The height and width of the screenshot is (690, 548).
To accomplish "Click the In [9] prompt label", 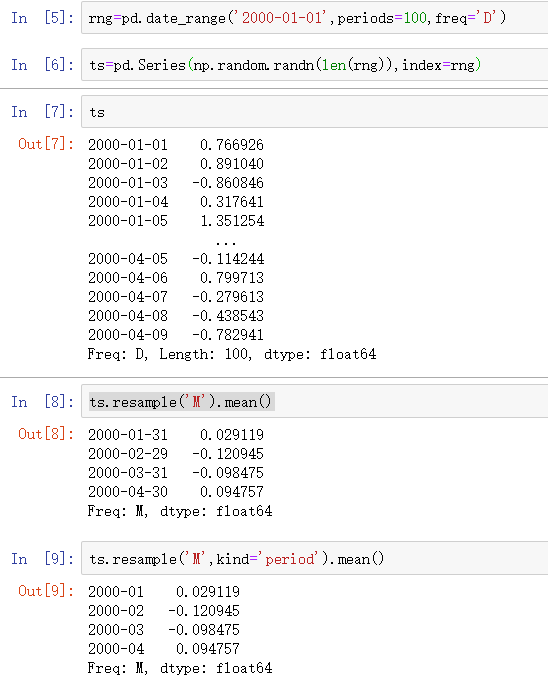I will (42, 558).
